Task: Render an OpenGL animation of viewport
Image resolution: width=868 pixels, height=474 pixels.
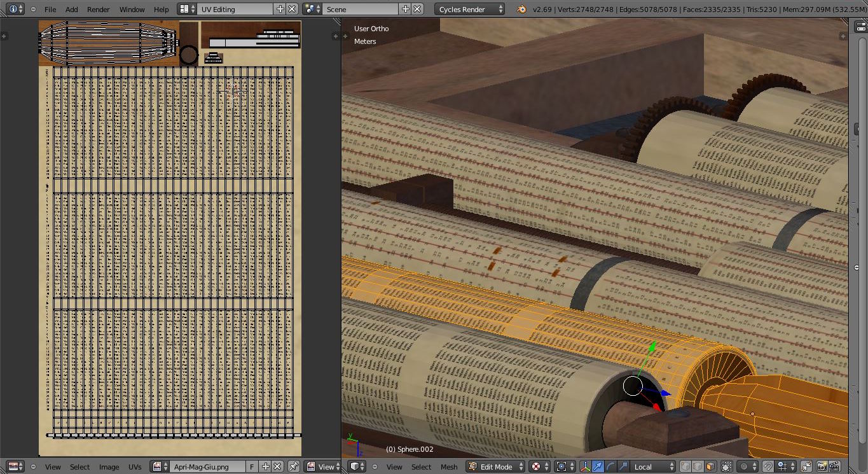Action: pos(835,466)
